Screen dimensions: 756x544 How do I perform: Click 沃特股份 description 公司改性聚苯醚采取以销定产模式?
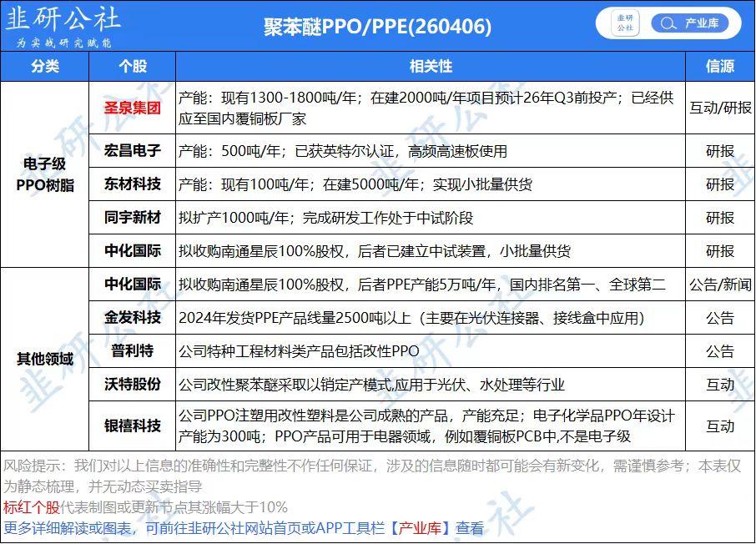(x=371, y=385)
